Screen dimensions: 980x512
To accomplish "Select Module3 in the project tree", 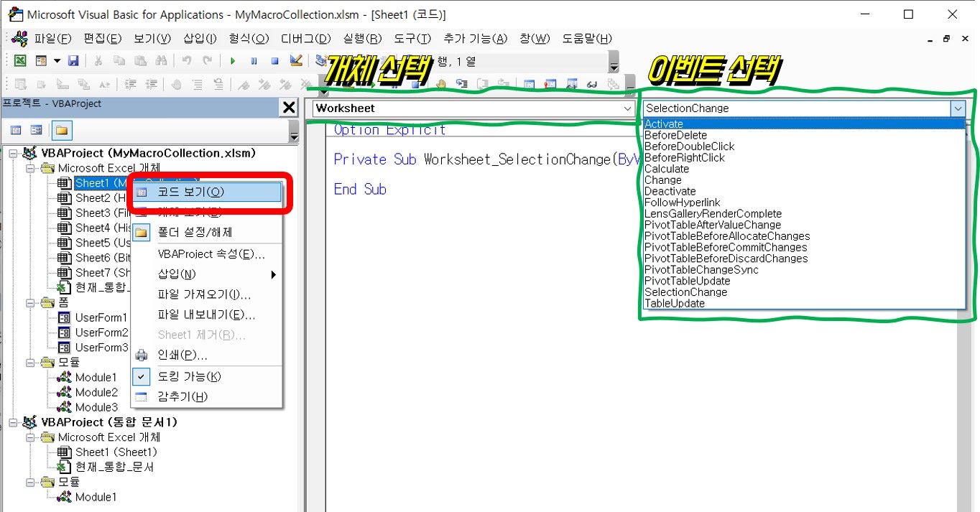I will point(96,407).
